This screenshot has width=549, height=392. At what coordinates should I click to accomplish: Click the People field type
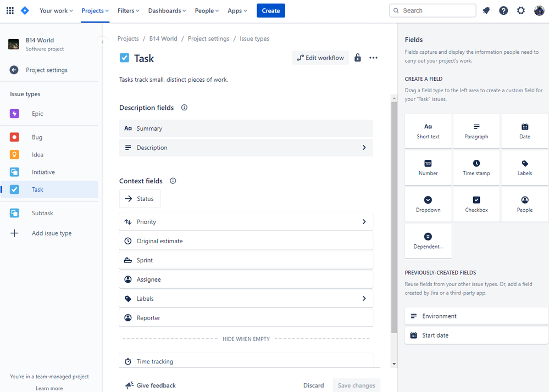[x=524, y=205]
